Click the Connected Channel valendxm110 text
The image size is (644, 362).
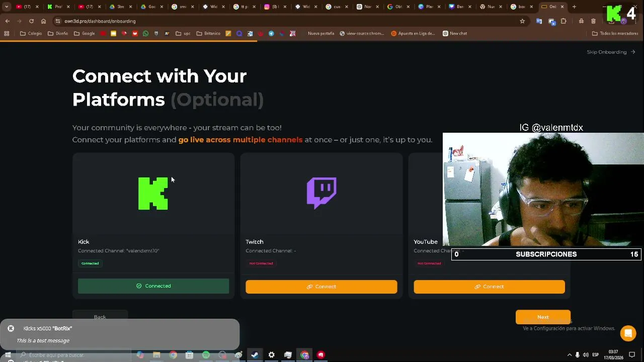point(118,251)
